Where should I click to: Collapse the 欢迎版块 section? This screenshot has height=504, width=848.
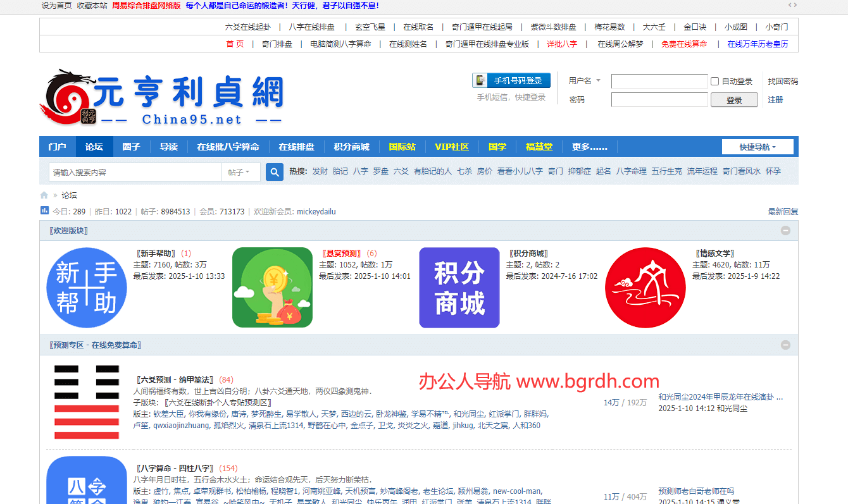pyautogui.click(x=786, y=230)
